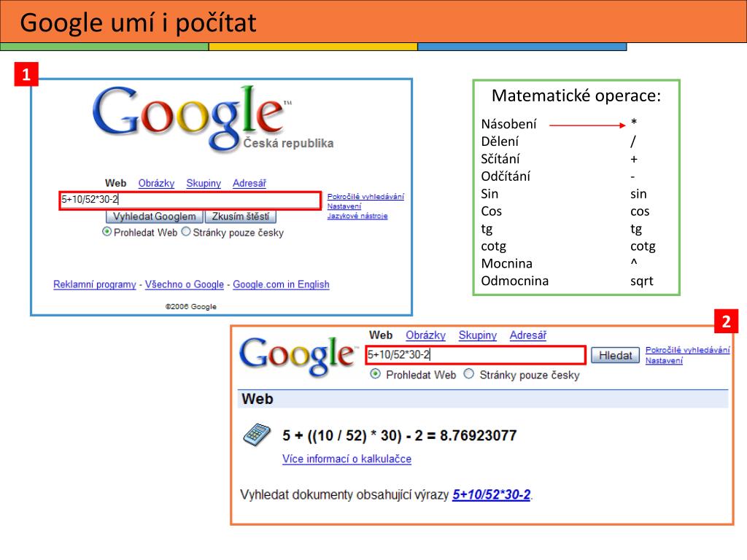Open Pokročilé vyhledávání link on homepage
The width and height of the screenshot is (747, 560).
point(365,197)
